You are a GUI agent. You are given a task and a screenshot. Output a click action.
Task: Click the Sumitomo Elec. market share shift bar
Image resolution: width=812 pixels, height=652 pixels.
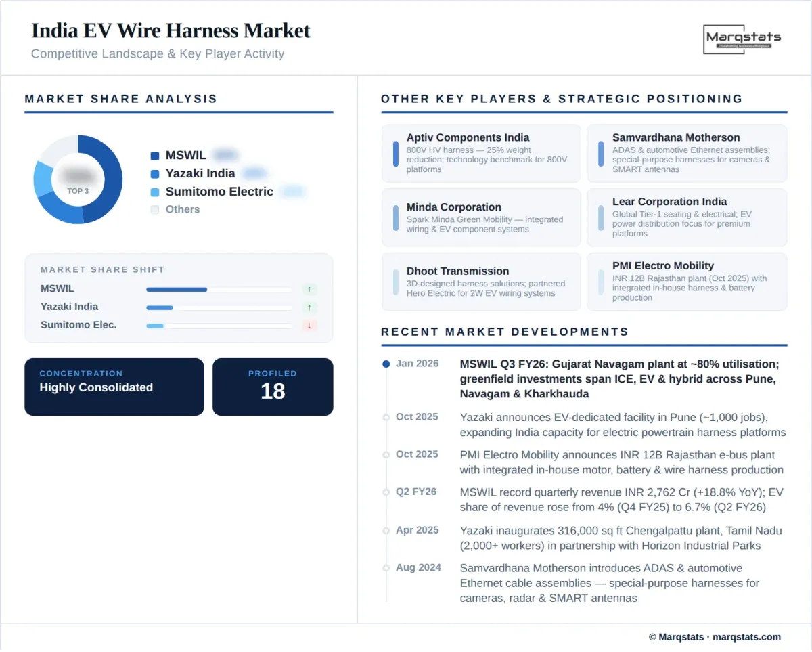pos(220,326)
